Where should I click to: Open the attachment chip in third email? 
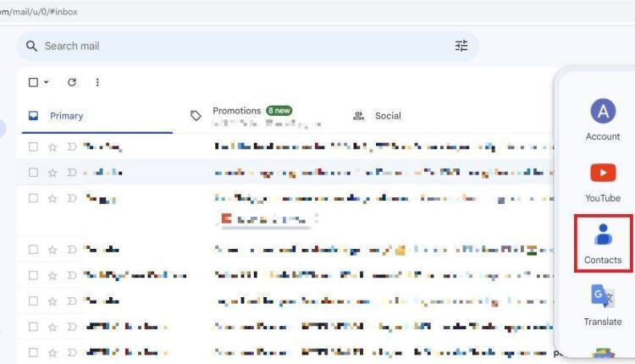coord(266,219)
